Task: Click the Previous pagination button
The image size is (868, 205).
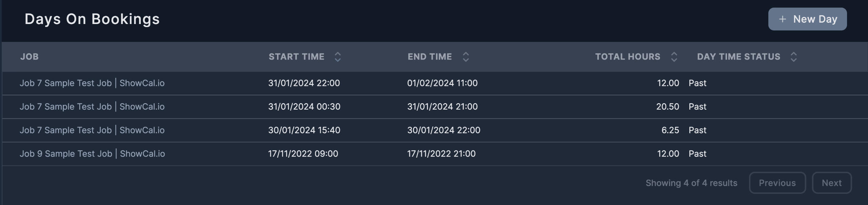Action: tap(777, 183)
